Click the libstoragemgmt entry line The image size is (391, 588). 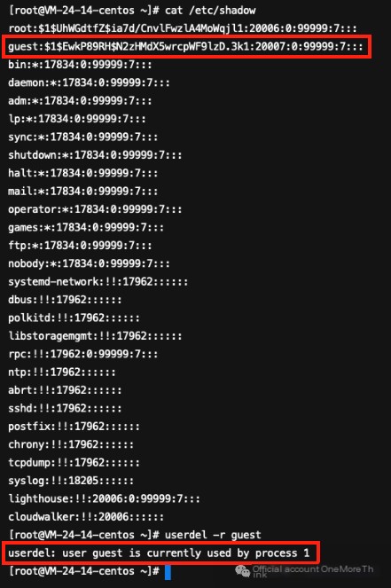[x=95, y=336]
